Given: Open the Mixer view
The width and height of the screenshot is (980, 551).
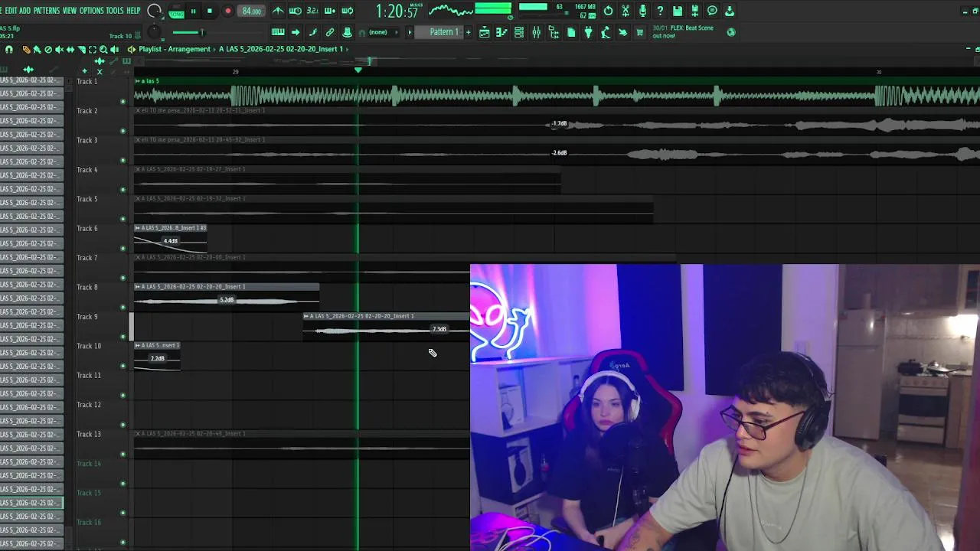Looking at the screenshot, I should [536, 32].
